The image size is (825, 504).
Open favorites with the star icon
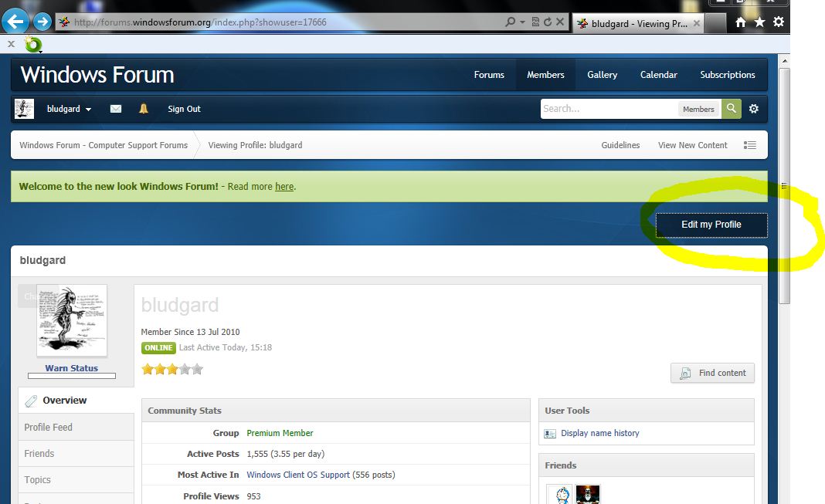[x=760, y=22]
